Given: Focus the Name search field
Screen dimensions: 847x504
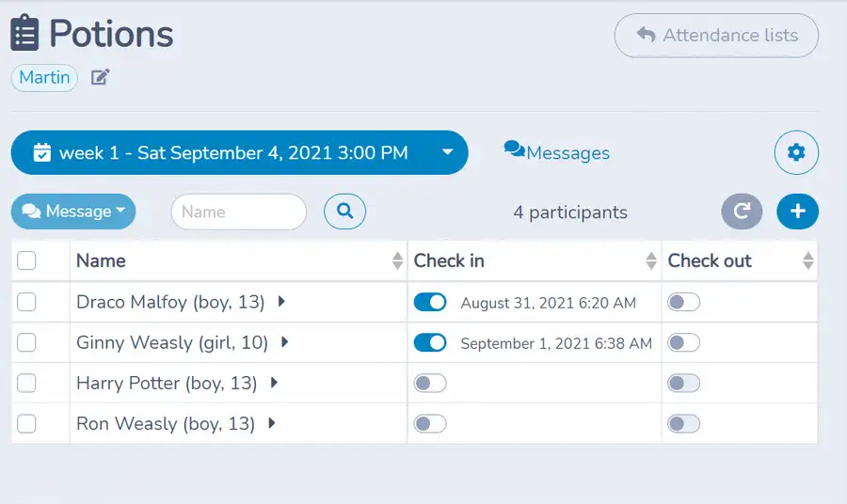Looking at the screenshot, I should point(239,212).
